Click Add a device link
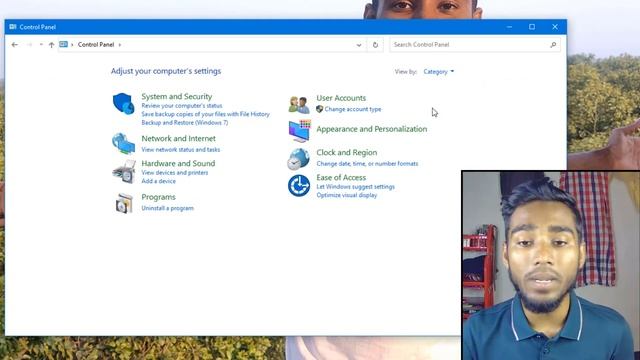This screenshot has width=640, height=360. coord(158,181)
